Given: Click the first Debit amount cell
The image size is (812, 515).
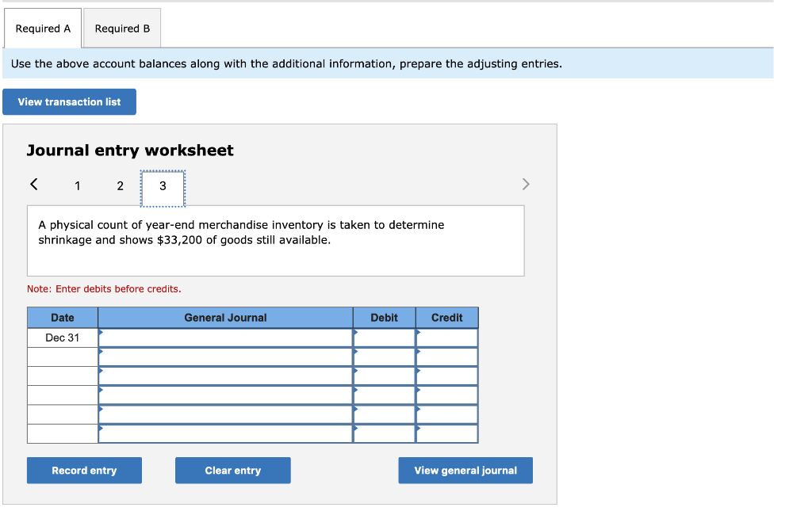Looking at the screenshot, I should pos(384,337).
